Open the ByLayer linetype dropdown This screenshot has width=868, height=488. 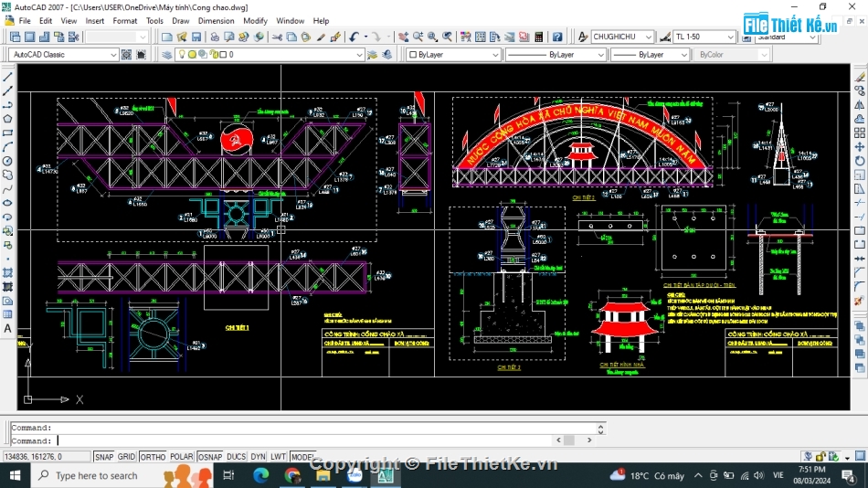[600, 55]
